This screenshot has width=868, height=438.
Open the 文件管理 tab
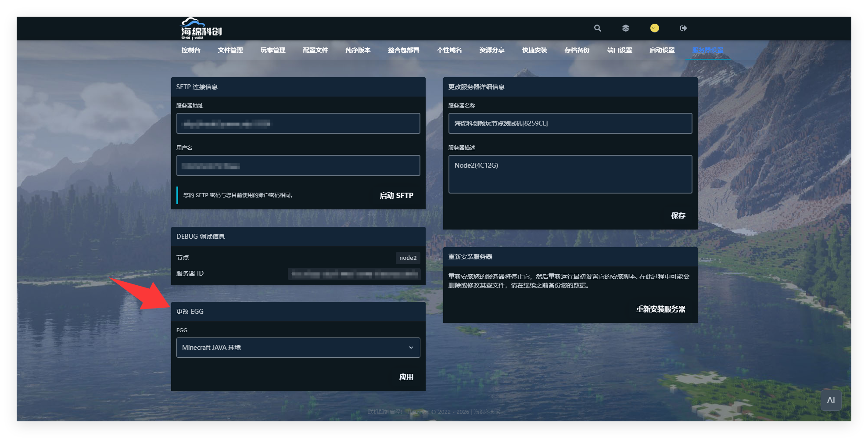pos(230,50)
